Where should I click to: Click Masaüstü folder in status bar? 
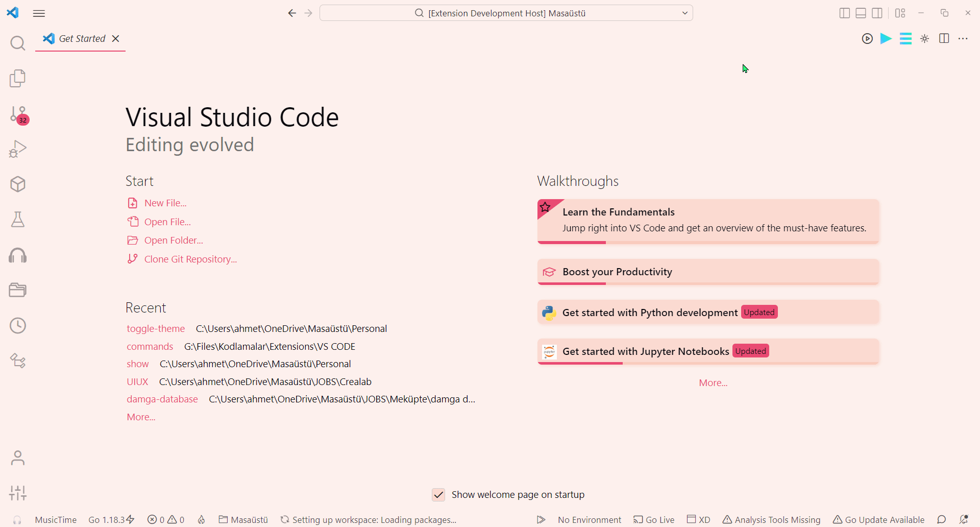coord(243,520)
